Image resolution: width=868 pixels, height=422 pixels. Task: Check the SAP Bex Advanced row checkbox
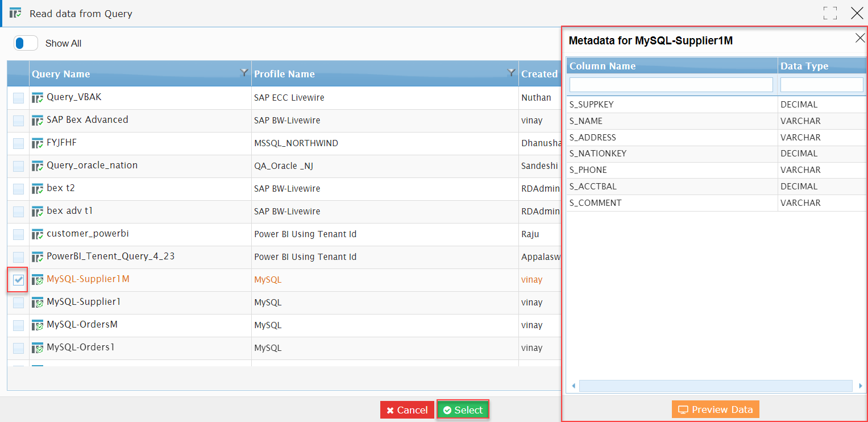18,121
